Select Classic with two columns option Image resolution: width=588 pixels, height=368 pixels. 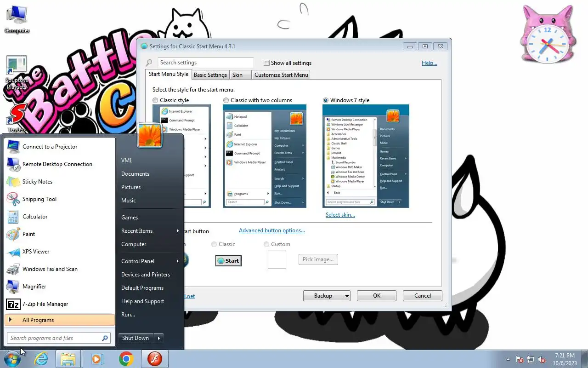(x=226, y=100)
